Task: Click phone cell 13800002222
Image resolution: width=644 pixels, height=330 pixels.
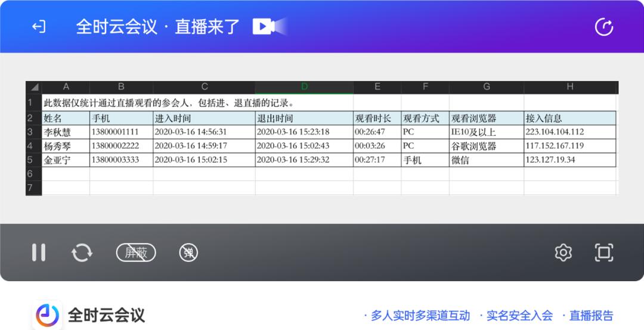Action: tap(121, 146)
